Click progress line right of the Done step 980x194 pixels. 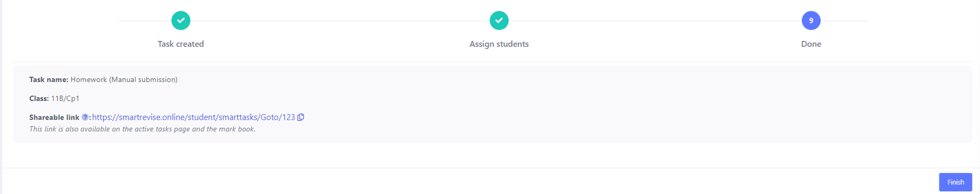click(x=844, y=21)
